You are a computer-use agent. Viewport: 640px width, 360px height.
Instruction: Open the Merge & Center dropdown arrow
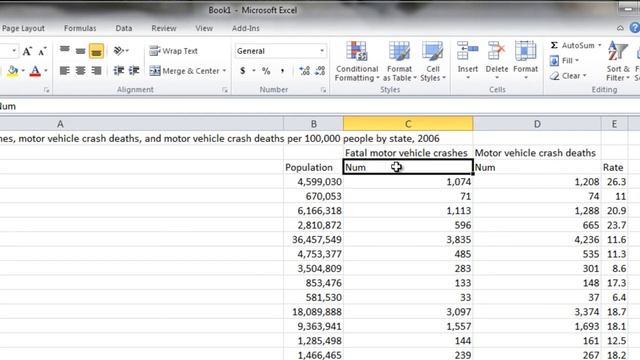coord(224,71)
